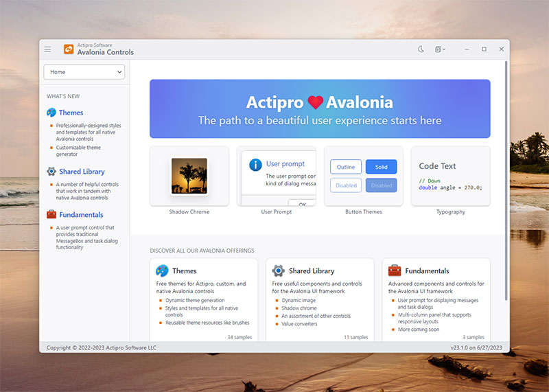Open the view options dropdown in the title bar
Screen dimensions: 549x392
pos(440,49)
